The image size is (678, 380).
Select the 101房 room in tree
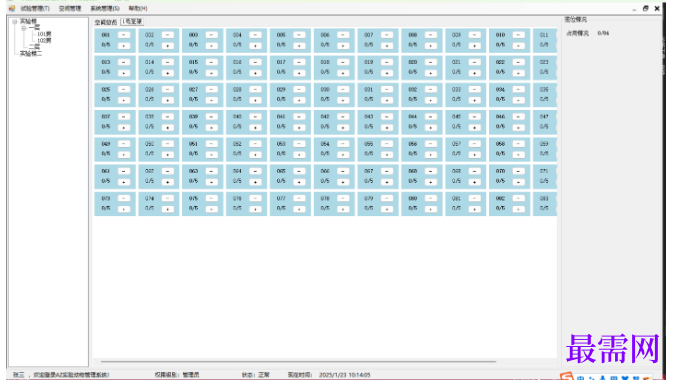tap(44, 34)
